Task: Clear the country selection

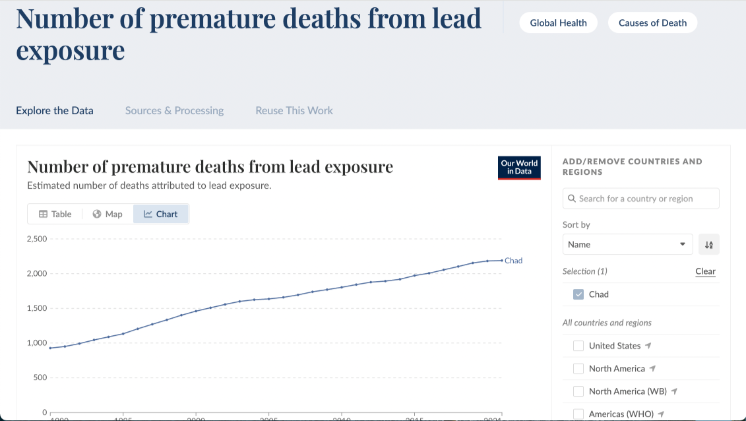Action: coord(705,272)
